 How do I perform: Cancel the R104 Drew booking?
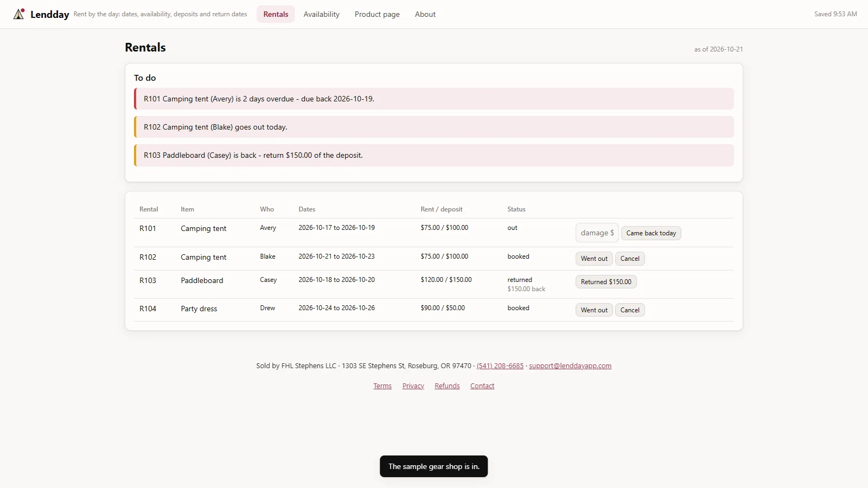click(630, 310)
